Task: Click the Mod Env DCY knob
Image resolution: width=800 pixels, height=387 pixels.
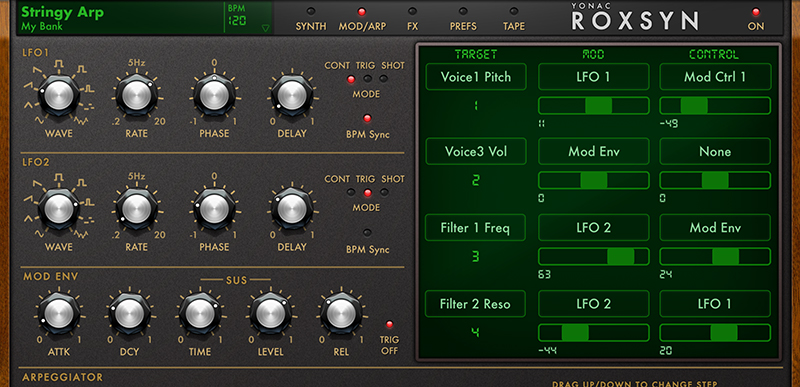Action: click(129, 313)
